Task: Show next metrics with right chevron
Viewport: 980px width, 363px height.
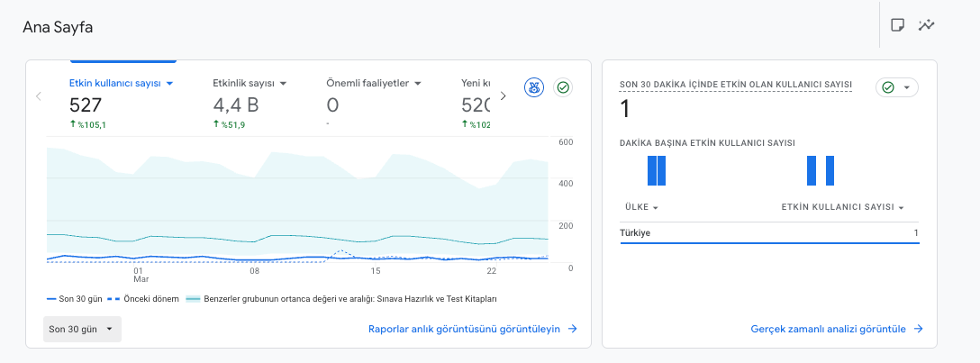Action: click(x=503, y=96)
